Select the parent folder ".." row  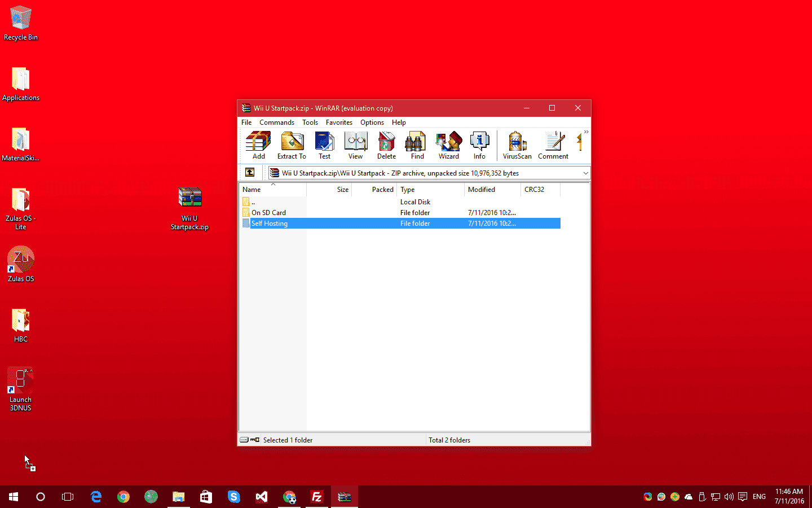click(400, 202)
